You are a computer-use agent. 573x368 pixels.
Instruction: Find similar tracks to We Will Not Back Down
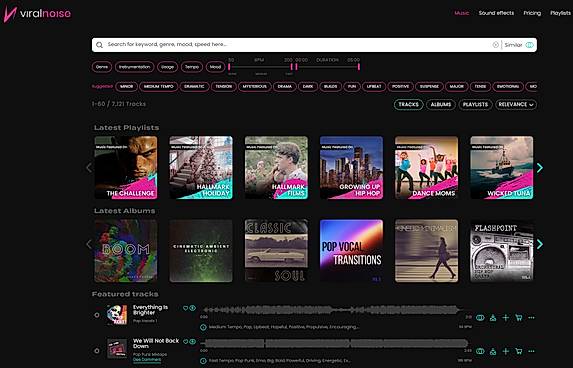(x=480, y=351)
